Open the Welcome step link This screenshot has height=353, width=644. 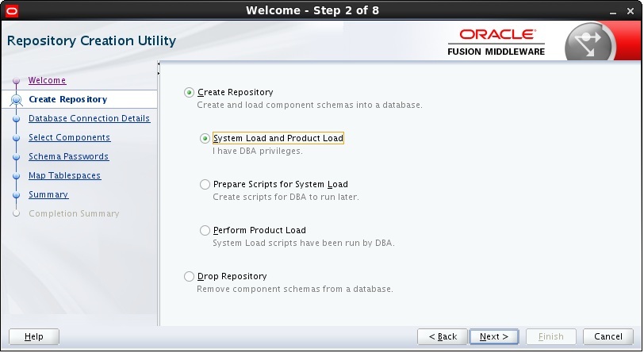pyautogui.click(x=48, y=80)
